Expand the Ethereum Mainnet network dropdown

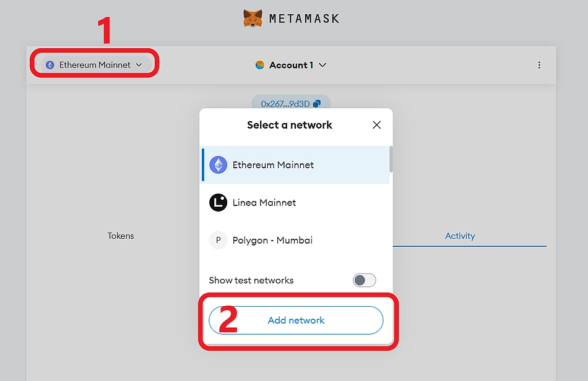139,65
